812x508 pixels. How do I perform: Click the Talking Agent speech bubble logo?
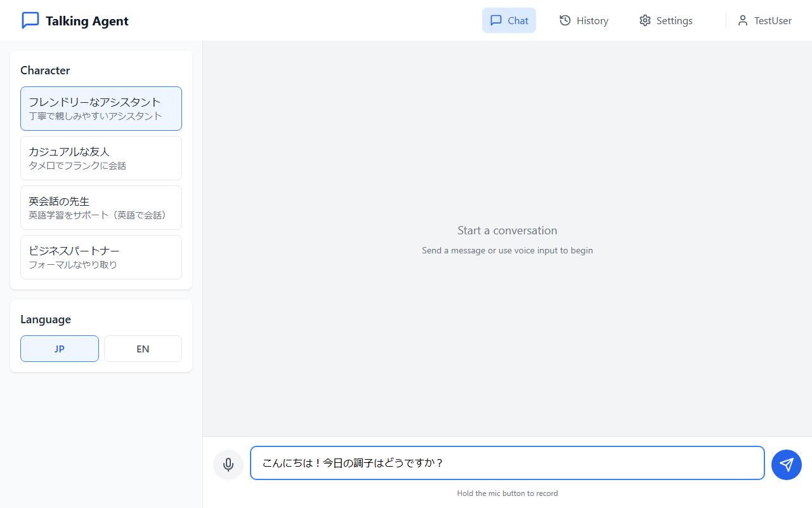[x=30, y=20]
